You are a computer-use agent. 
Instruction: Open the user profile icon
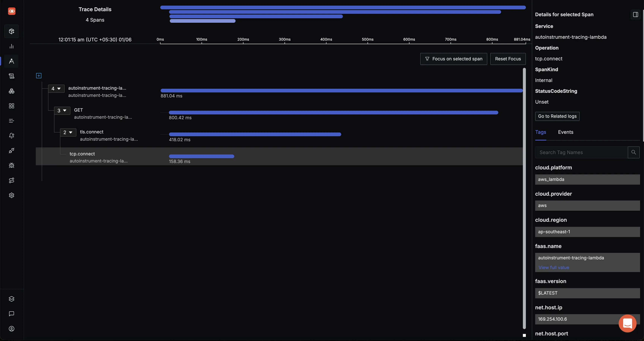click(12, 329)
